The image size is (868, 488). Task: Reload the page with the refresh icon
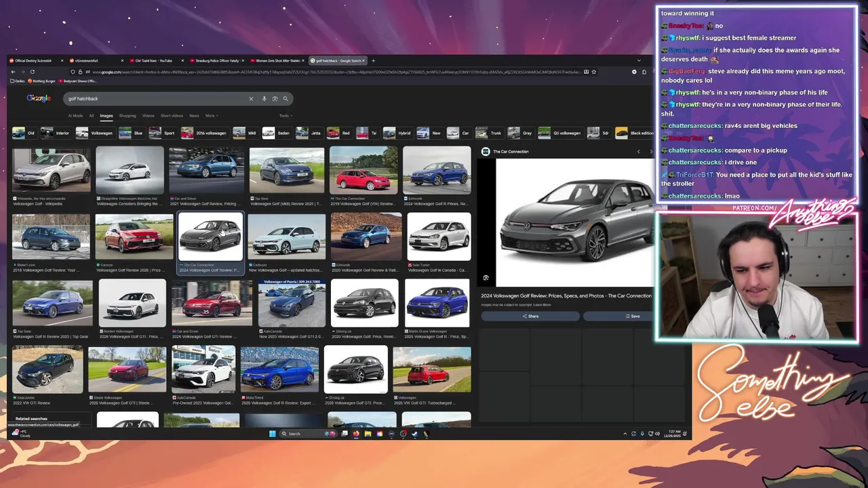pyautogui.click(x=33, y=72)
